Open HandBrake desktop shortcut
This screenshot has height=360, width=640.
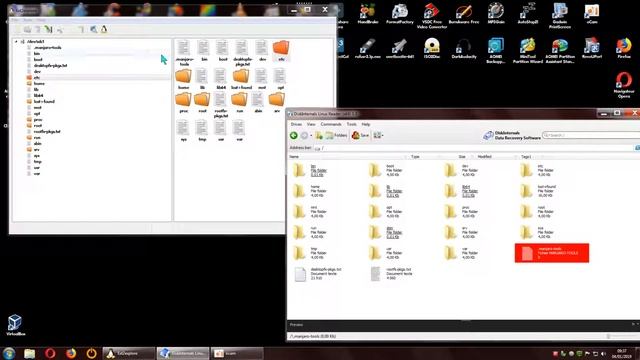(368, 14)
